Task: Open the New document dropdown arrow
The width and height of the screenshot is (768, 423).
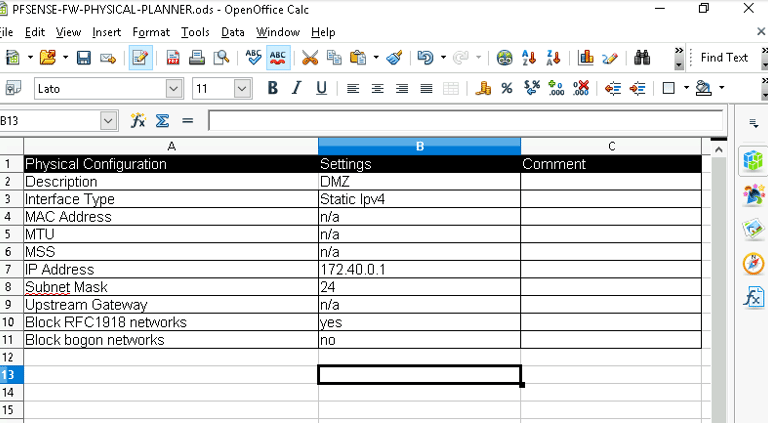Action: coord(30,58)
